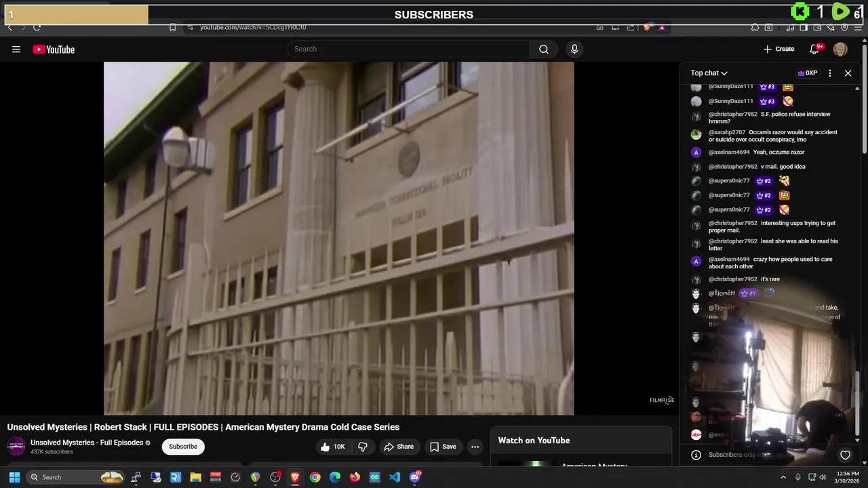Open the notifications bell

(x=815, y=49)
